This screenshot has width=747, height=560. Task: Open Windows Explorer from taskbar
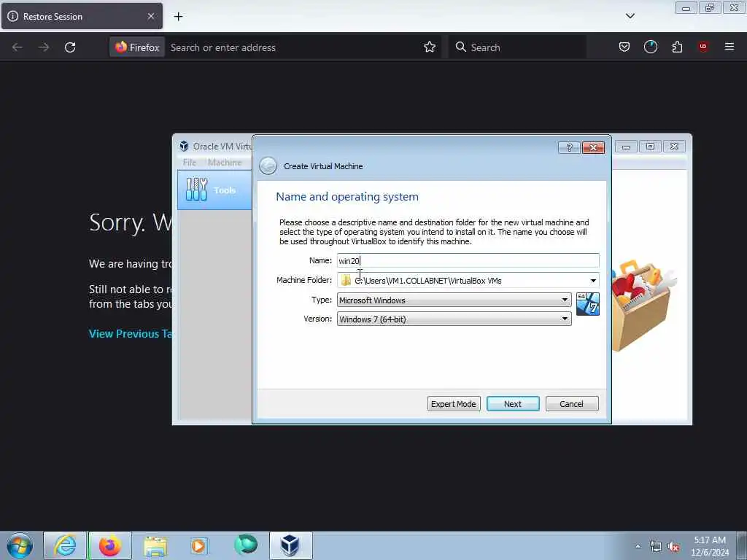[x=155, y=545]
